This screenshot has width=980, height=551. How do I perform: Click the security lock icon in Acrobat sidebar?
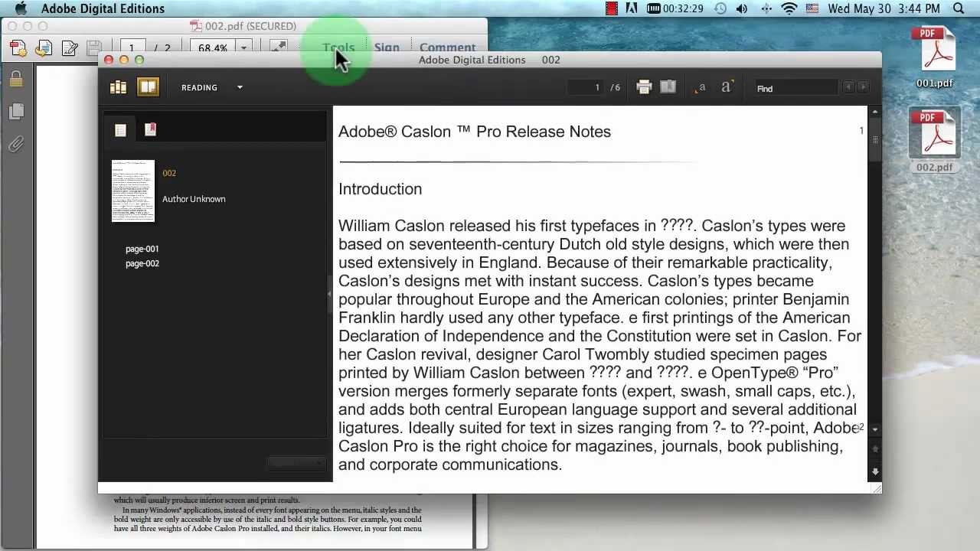point(15,78)
